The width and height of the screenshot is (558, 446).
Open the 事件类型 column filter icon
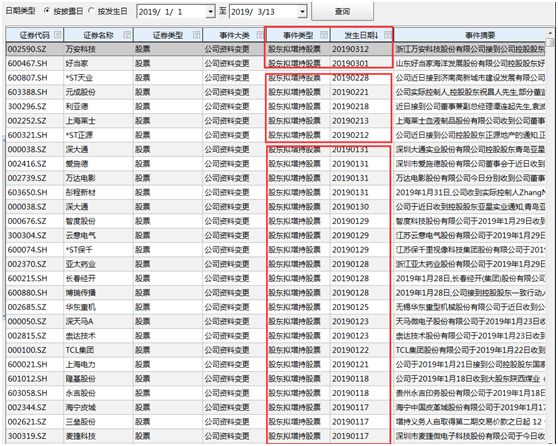[x=324, y=35]
